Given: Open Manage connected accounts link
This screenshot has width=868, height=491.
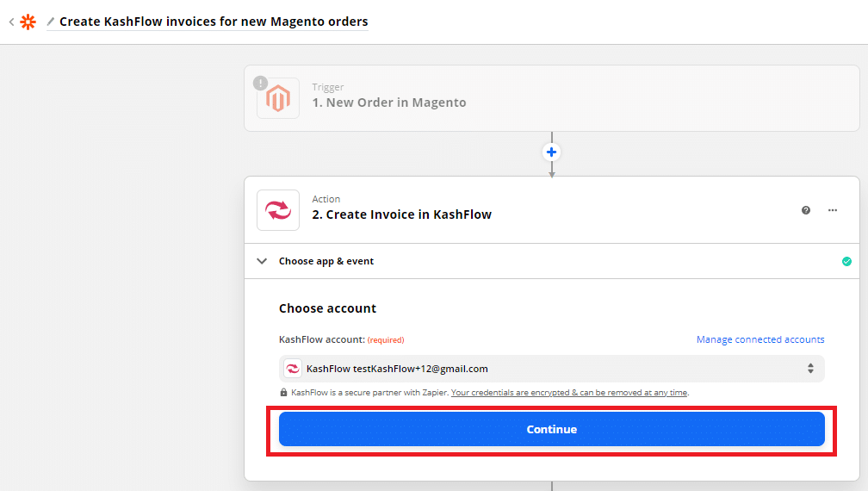Looking at the screenshot, I should click(760, 339).
